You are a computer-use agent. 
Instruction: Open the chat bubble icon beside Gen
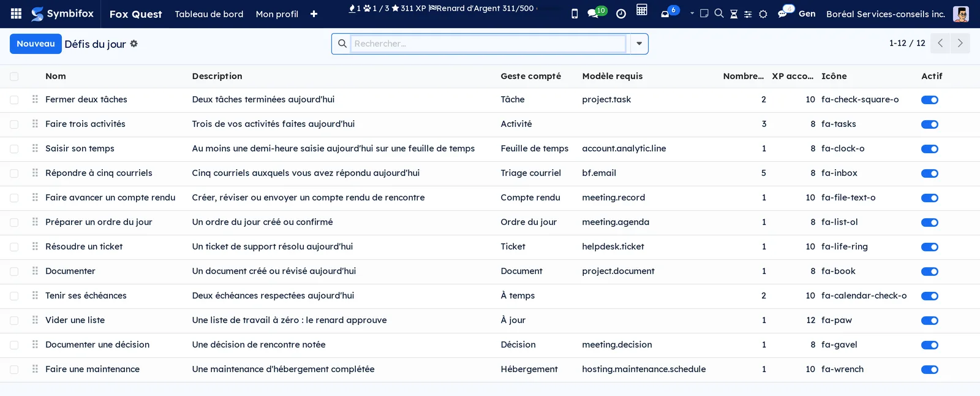[785, 12]
